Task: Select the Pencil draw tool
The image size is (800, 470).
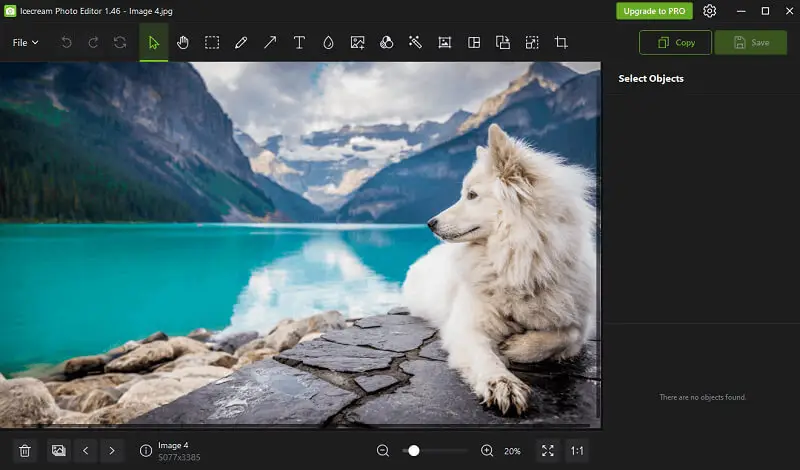Action: pyautogui.click(x=241, y=43)
